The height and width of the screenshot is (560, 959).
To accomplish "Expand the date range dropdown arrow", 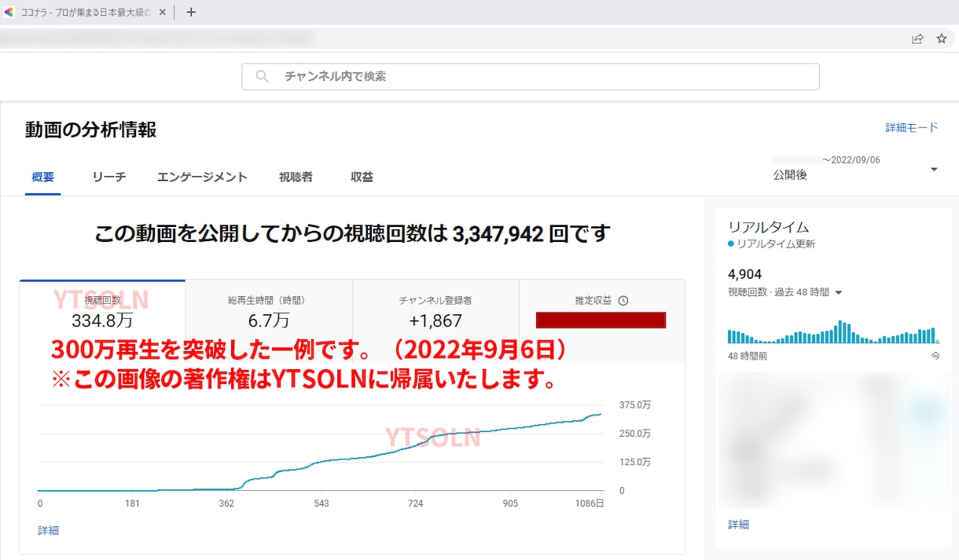I will 934,170.
